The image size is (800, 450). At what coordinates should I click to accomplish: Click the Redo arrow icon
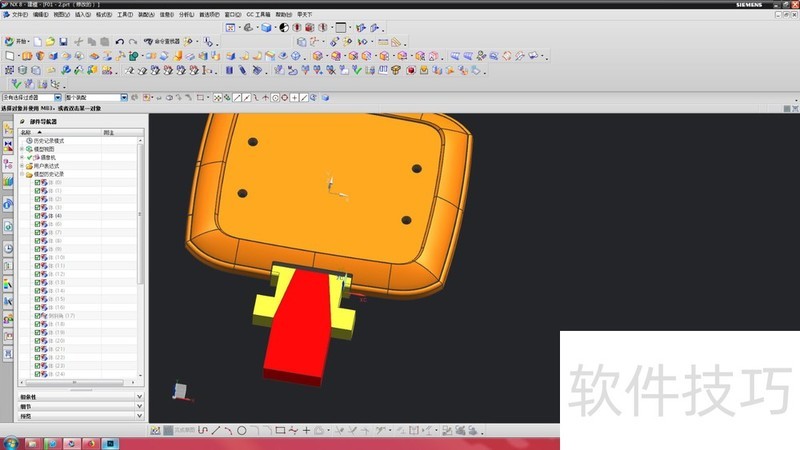click(x=133, y=41)
